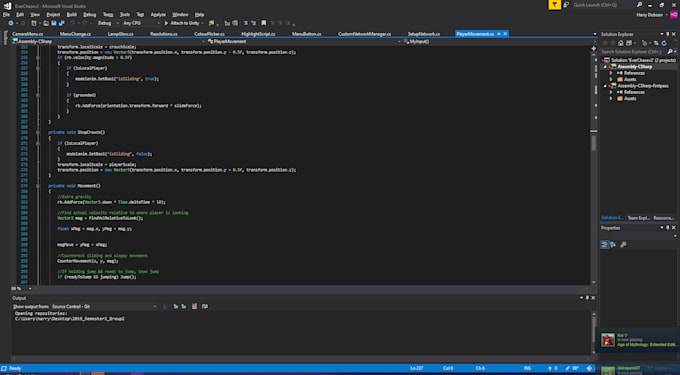Viewport: 680px width, 375px height.
Task: Collapse the Assembly-CSharp project node
Action: click(x=605, y=67)
